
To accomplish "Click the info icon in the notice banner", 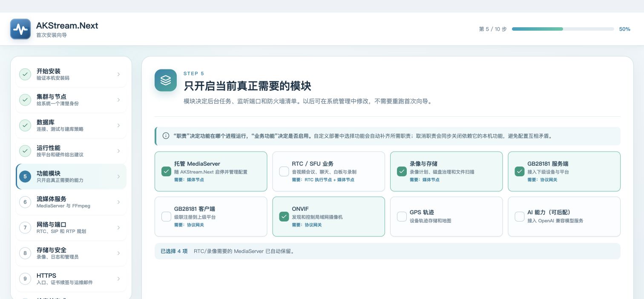I will click(166, 136).
